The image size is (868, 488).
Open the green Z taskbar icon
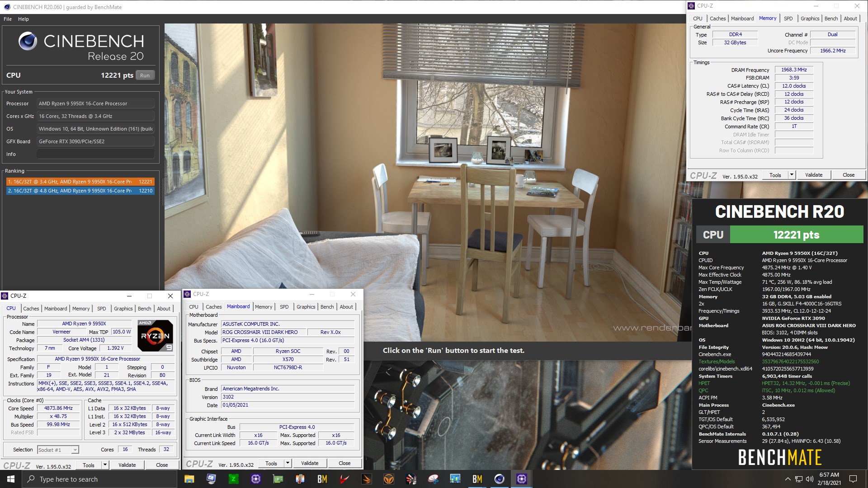click(x=233, y=479)
